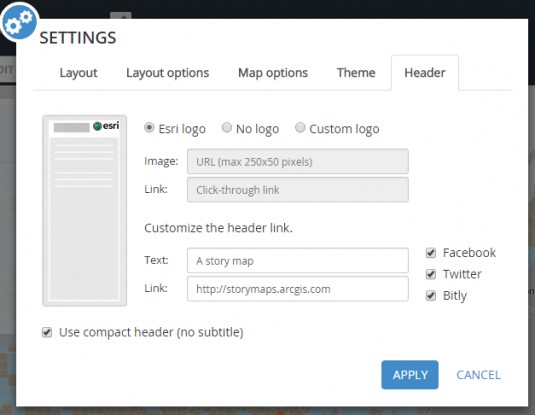Select the Esri logo radio option

(x=149, y=128)
